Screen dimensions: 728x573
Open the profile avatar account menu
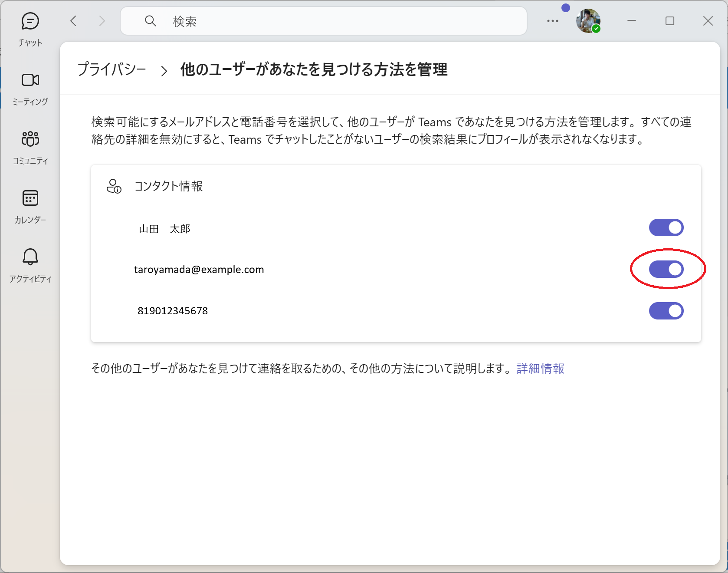588,21
